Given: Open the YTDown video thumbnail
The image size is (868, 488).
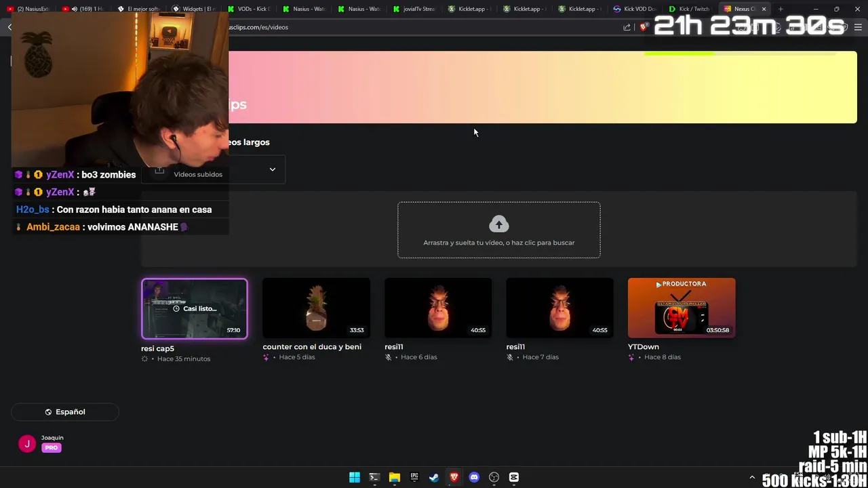Looking at the screenshot, I should pyautogui.click(x=682, y=308).
